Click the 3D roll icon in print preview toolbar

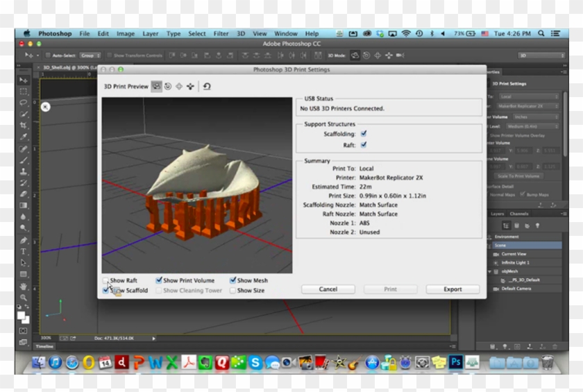[x=168, y=87]
